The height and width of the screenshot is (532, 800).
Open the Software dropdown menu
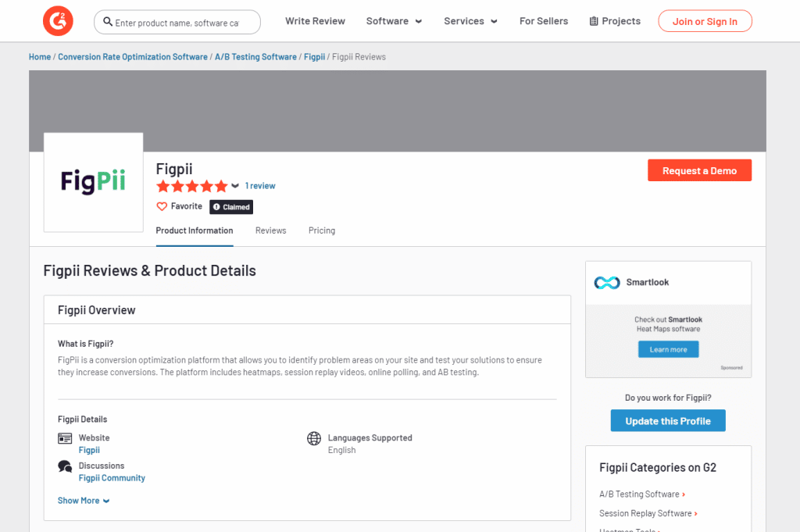pyautogui.click(x=394, y=21)
